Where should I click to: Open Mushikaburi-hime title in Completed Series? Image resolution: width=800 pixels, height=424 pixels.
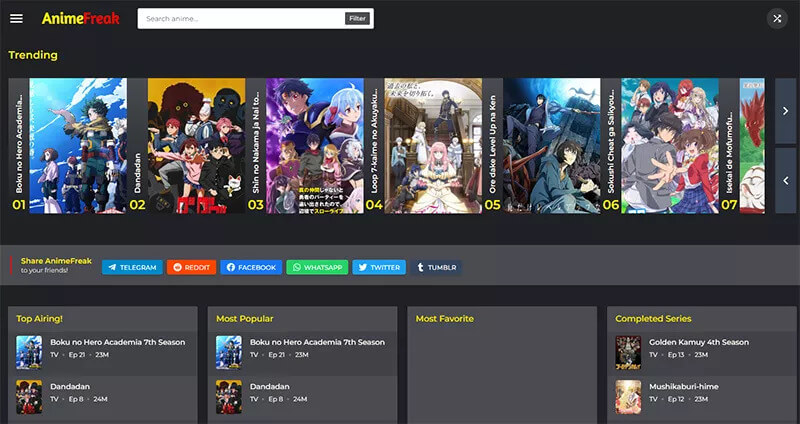click(x=684, y=386)
